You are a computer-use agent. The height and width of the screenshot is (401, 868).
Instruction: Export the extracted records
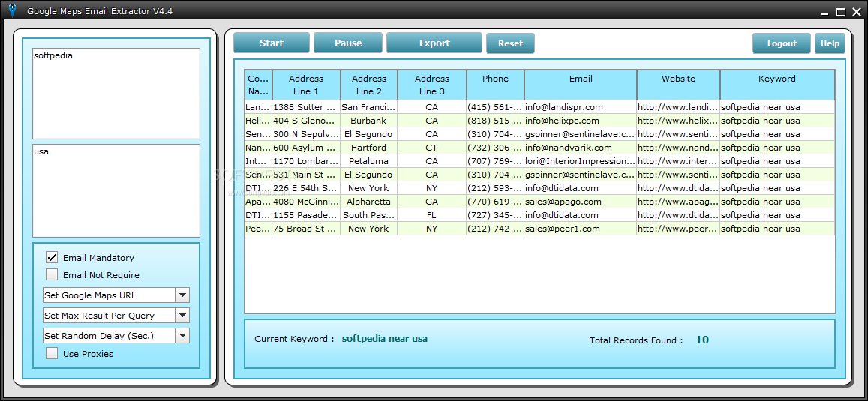pyautogui.click(x=434, y=43)
